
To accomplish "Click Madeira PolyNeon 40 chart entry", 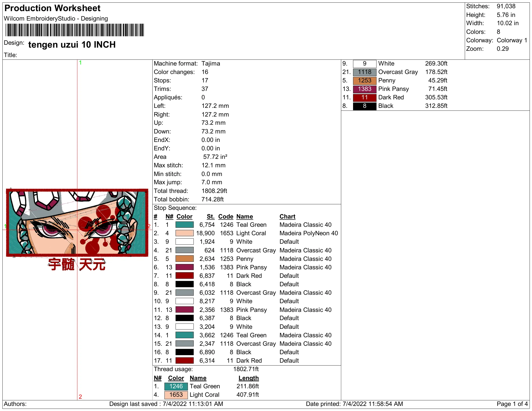I will pos(309,233).
